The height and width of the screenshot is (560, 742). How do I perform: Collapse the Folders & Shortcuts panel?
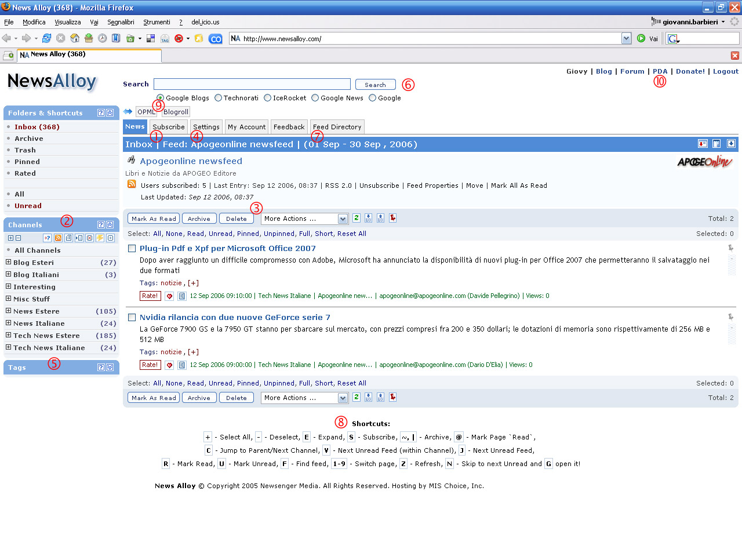pos(110,113)
